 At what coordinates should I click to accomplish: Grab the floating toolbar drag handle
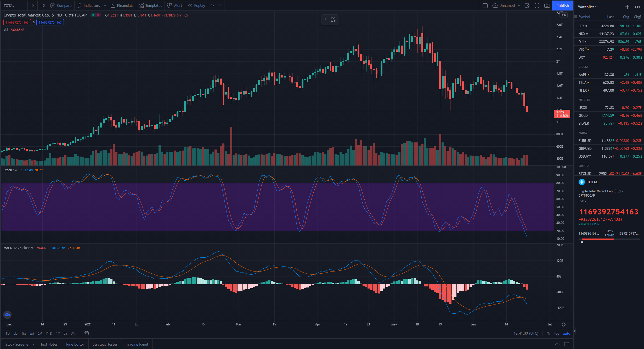tap(325, 20)
